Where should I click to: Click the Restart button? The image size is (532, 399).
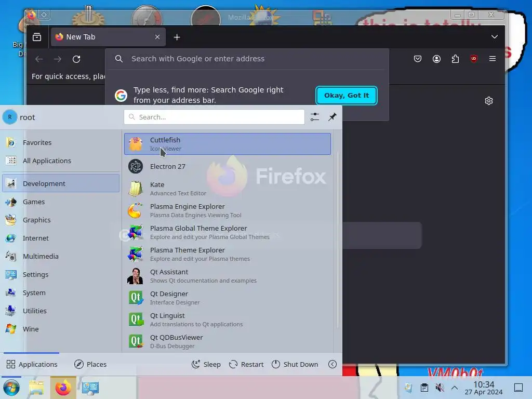[246, 364]
